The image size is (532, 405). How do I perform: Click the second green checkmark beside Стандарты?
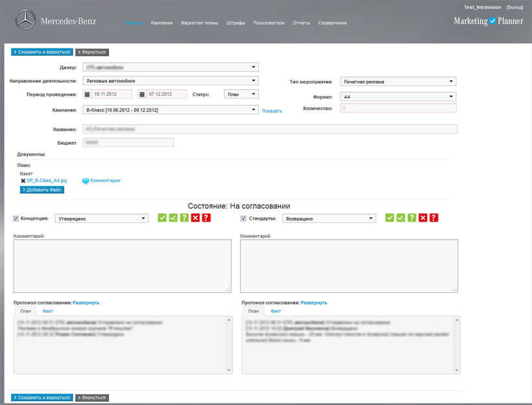(x=401, y=218)
